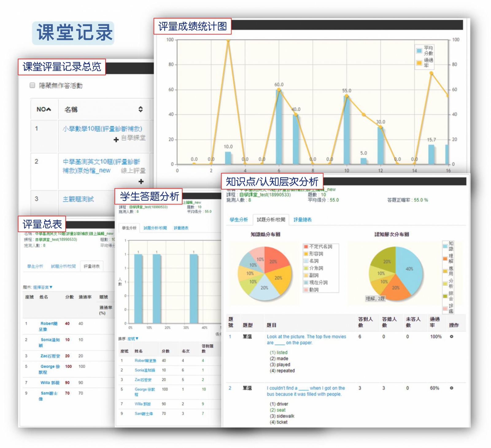The height and width of the screenshot is (448, 491).
Task: Click the blue 平均分數 legend icon in line chart
Action: pyautogui.click(x=419, y=51)
